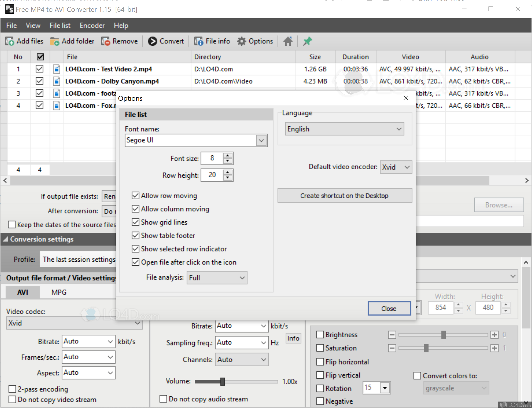The width and height of the screenshot is (532, 408).
Task: Open the Encoder menu
Action: [92, 25]
